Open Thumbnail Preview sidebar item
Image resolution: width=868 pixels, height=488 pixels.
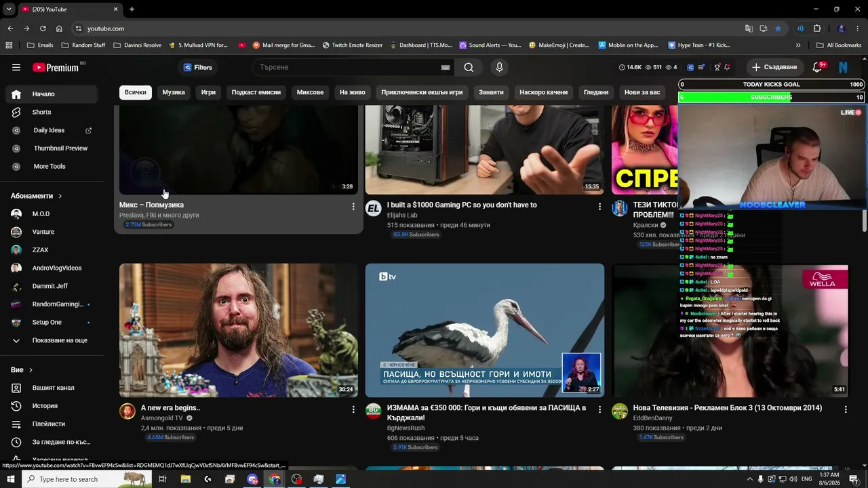(53, 148)
